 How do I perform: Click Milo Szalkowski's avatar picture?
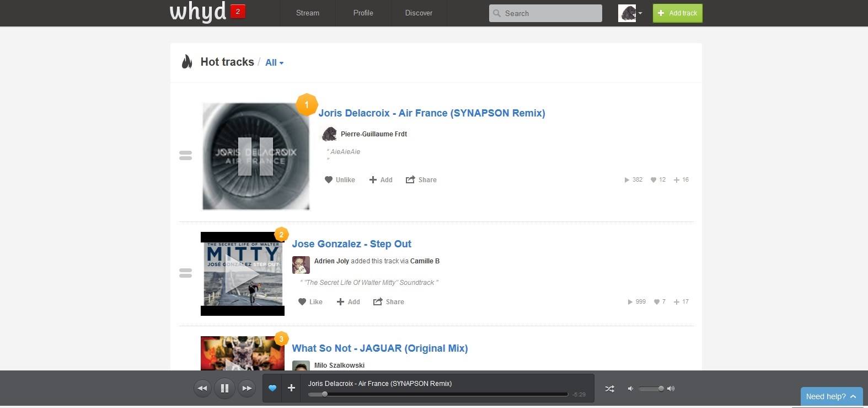tap(301, 365)
